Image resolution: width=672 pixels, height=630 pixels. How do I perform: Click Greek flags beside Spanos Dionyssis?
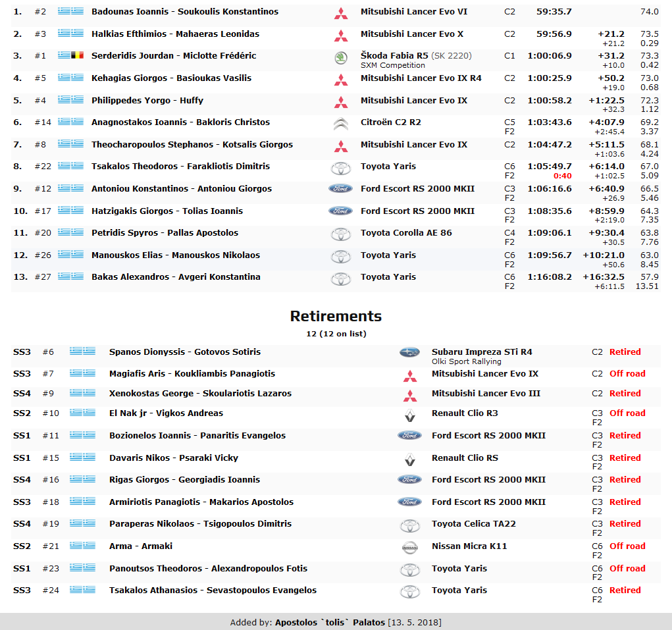(x=83, y=352)
